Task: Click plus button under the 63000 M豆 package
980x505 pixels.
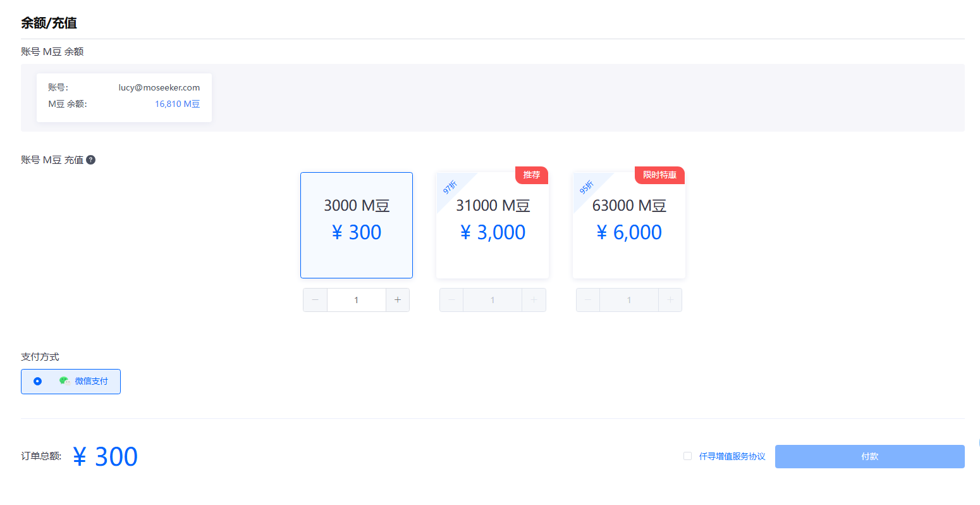Action: point(670,300)
